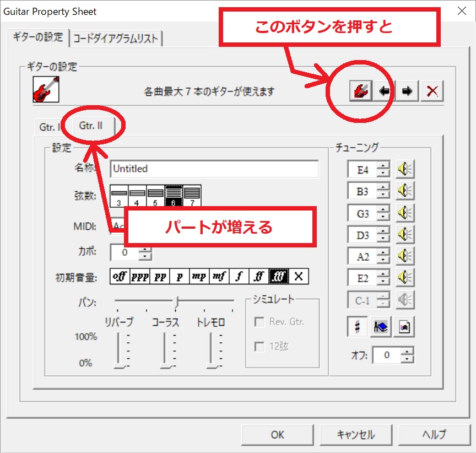The image size is (476, 453).
Task: Toggle the sharp (#) notation icon
Action: (x=357, y=327)
